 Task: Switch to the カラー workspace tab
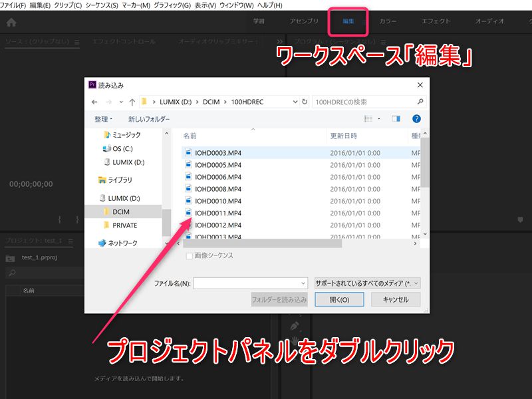click(388, 22)
